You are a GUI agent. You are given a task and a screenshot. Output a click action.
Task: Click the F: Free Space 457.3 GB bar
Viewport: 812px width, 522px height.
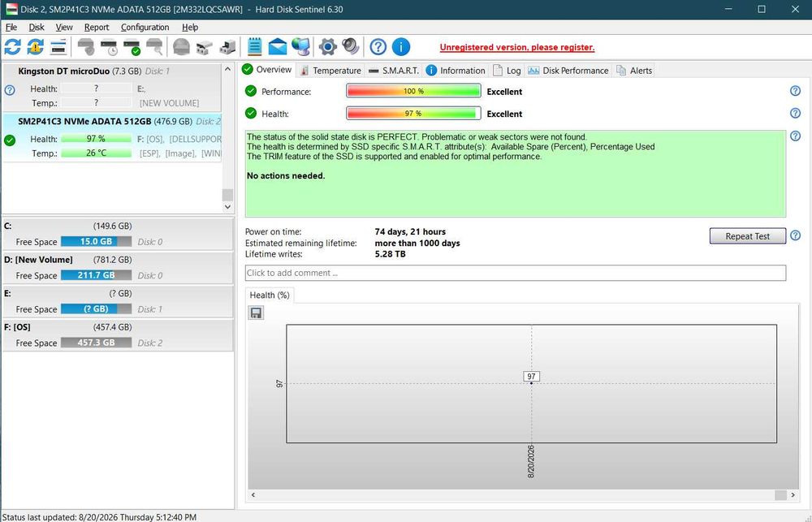click(x=97, y=343)
